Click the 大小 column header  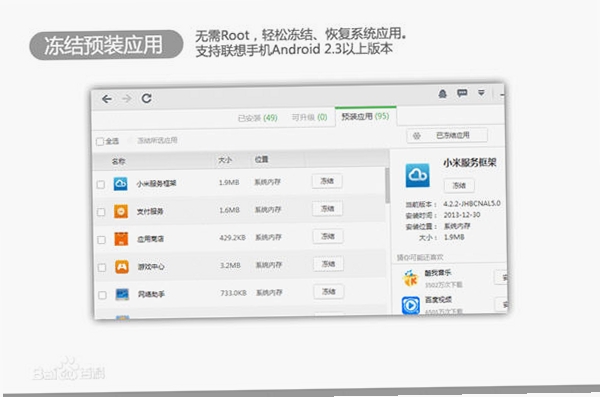225,160
